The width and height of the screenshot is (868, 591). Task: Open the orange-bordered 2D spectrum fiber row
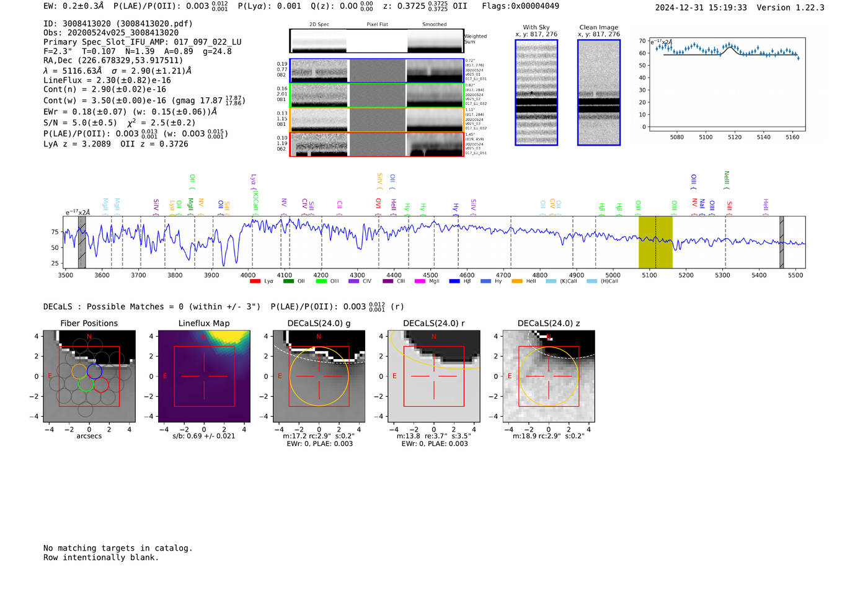[x=377, y=120]
